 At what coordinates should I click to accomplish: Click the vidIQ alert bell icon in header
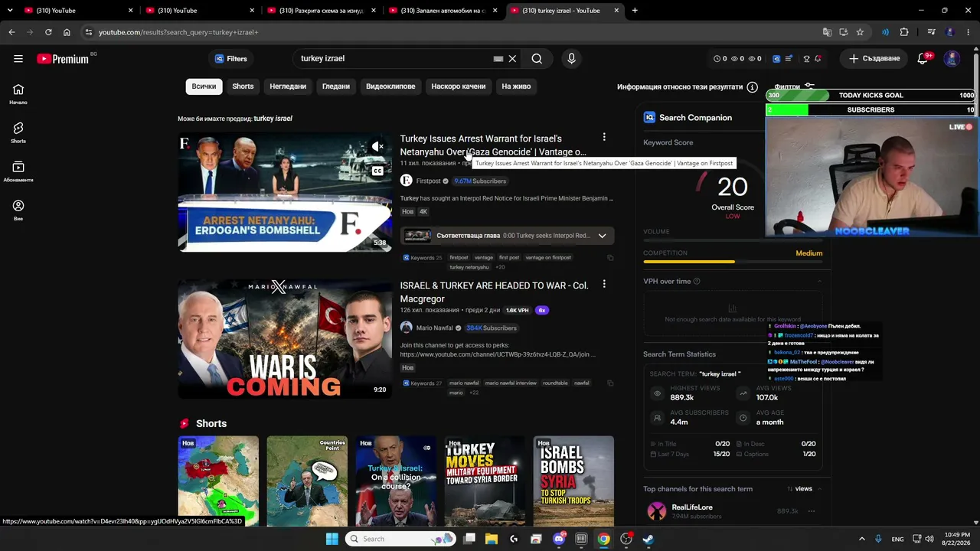point(818,59)
